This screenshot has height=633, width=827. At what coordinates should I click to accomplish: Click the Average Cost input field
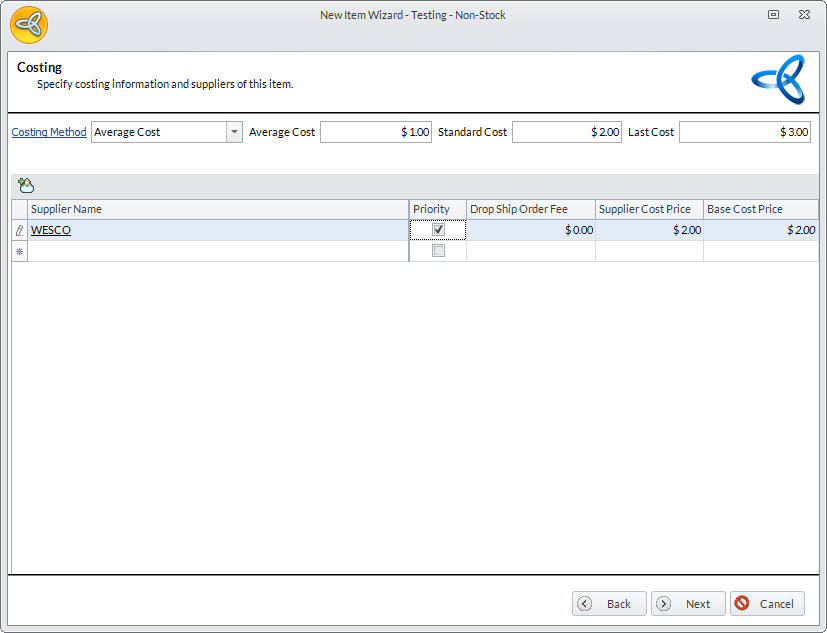pos(376,132)
